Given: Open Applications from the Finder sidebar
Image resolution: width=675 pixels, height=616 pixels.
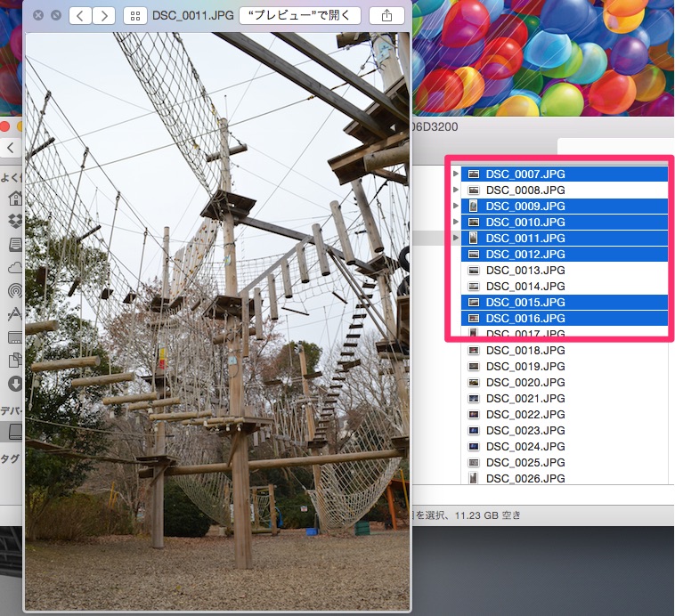Looking at the screenshot, I should click(15, 313).
